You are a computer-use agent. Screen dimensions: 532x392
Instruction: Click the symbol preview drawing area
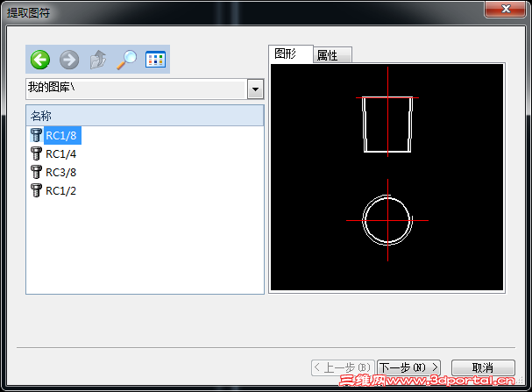387,177
